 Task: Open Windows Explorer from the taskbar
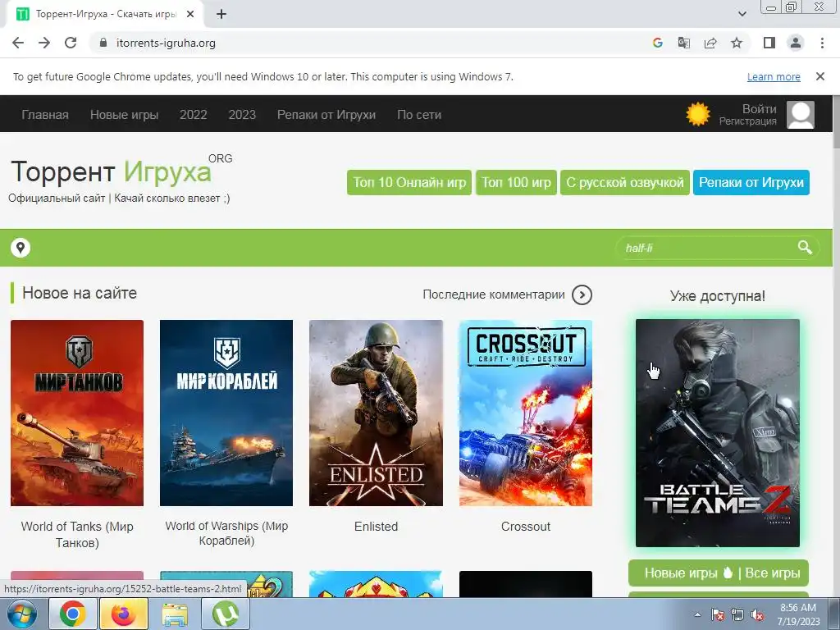pos(175,614)
